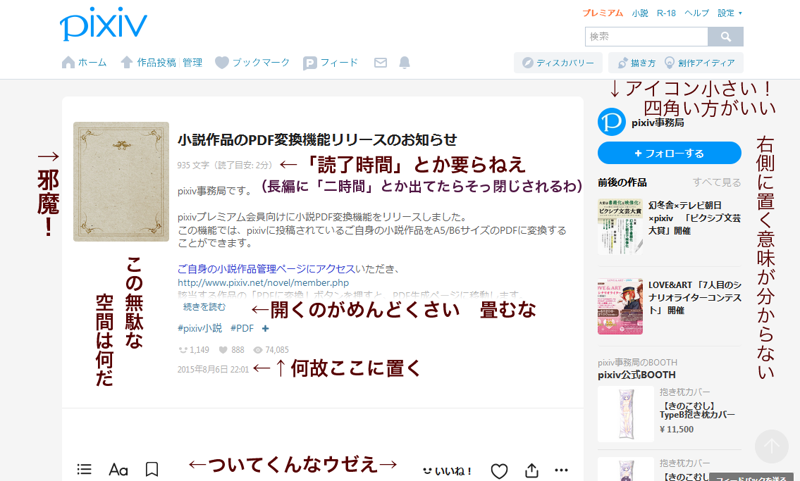Image resolution: width=800 pixels, height=481 pixels.
Task: Click the フォローする follow button
Action: coord(669,153)
